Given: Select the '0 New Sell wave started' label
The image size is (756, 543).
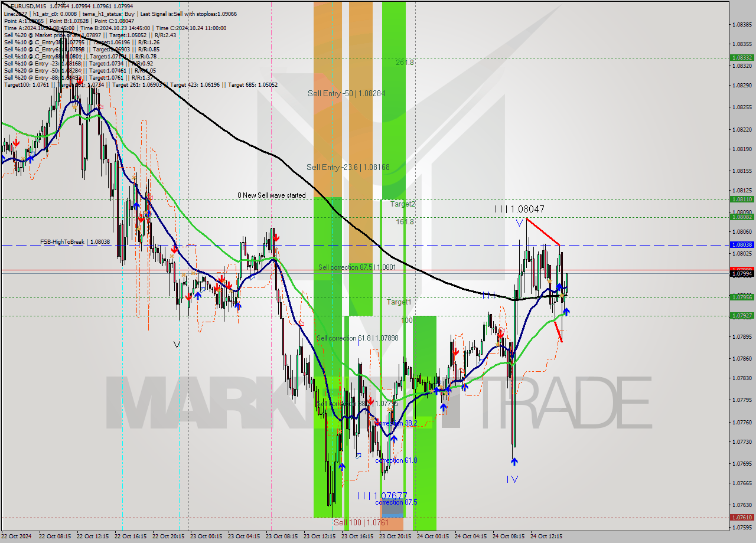Looking at the screenshot, I should tap(272, 195).
